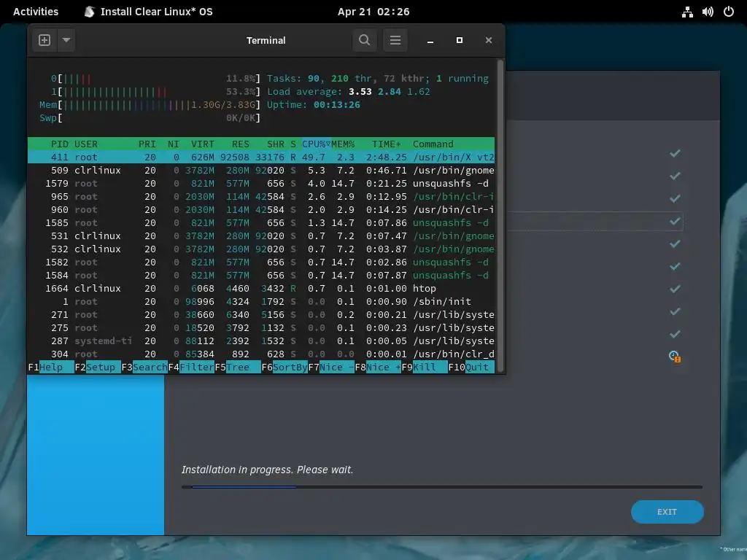Click the Terminal title in header bar

point(266,41)
